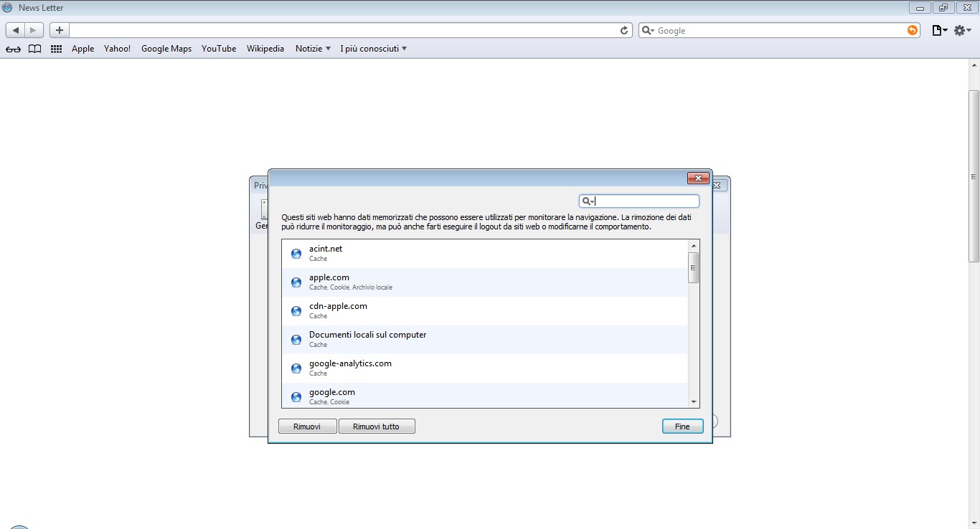The image size is (980, 529).
Task: Click the reload page icon
Action: coord(624,30)
